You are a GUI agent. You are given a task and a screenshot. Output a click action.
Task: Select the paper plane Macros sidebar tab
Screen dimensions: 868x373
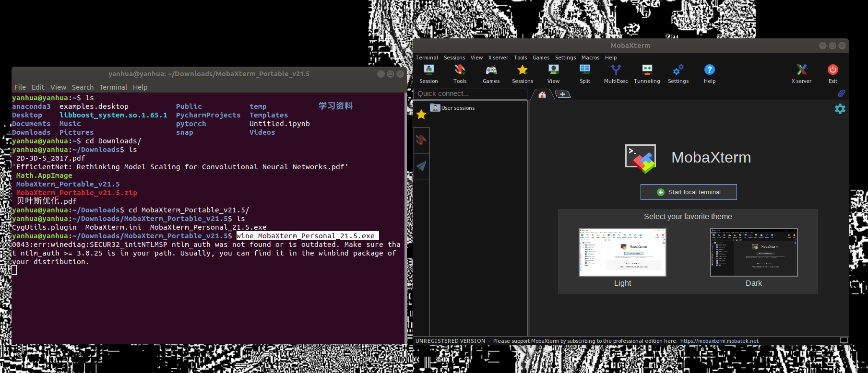pos(421,166)
